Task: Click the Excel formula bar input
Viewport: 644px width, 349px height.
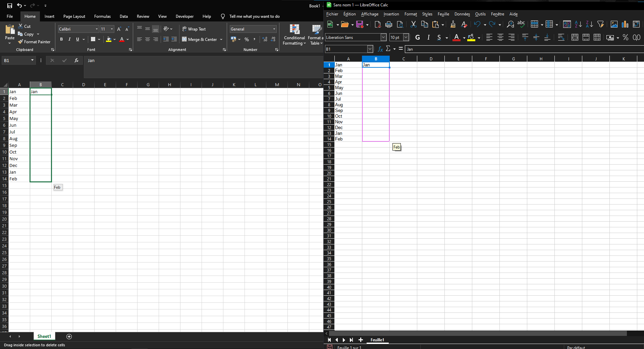Action: click(x=203, y=67)
